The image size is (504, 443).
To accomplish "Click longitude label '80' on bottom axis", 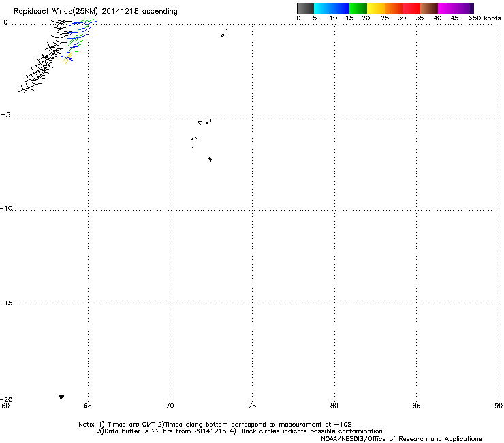I will 334,406.
